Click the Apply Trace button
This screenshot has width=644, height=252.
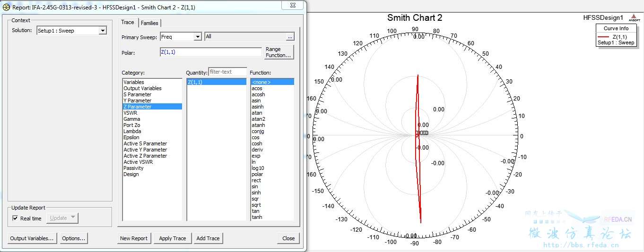tap(173, 238)
